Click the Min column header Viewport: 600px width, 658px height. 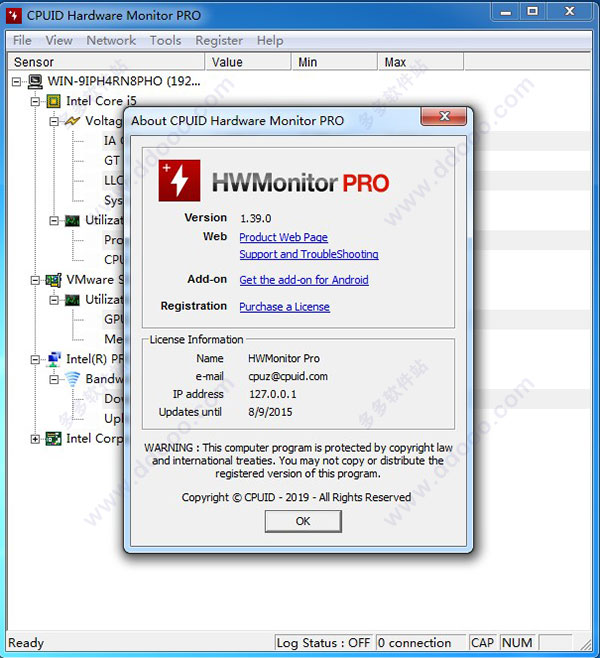pyautogui.click(x=335, y=62)
